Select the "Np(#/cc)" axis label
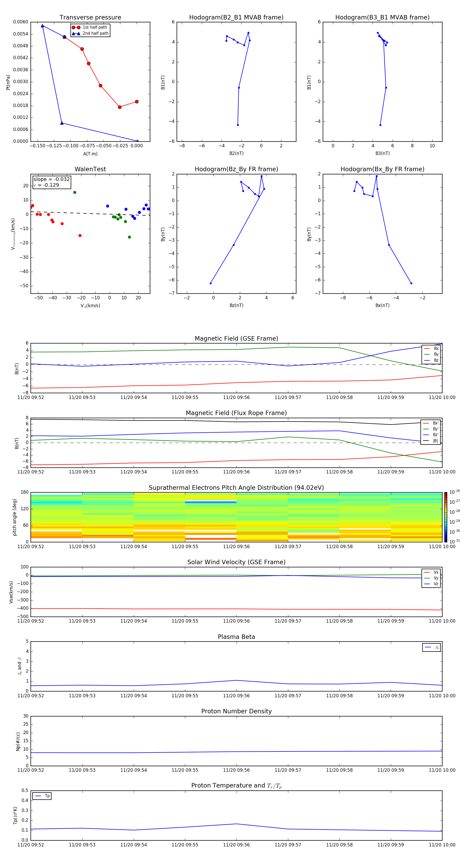This screenshot has height=868, width=473. 18,741
